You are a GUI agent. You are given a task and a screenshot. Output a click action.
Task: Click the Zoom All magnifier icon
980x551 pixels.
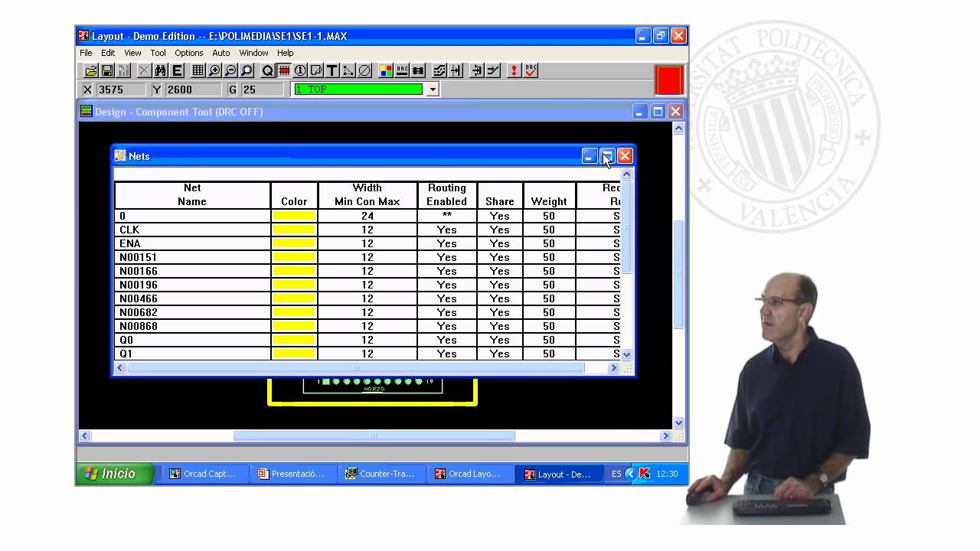pyautogui.click(x=247, y=70)
